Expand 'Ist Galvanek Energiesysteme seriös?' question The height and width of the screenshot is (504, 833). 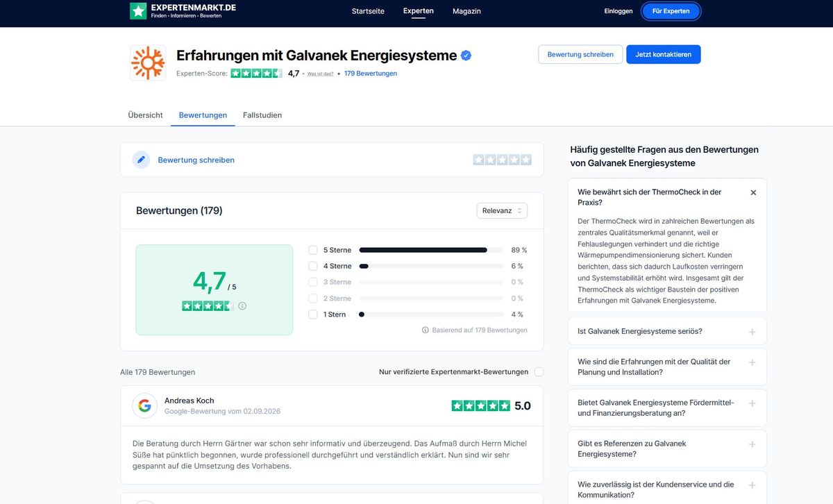pos(667,332)
